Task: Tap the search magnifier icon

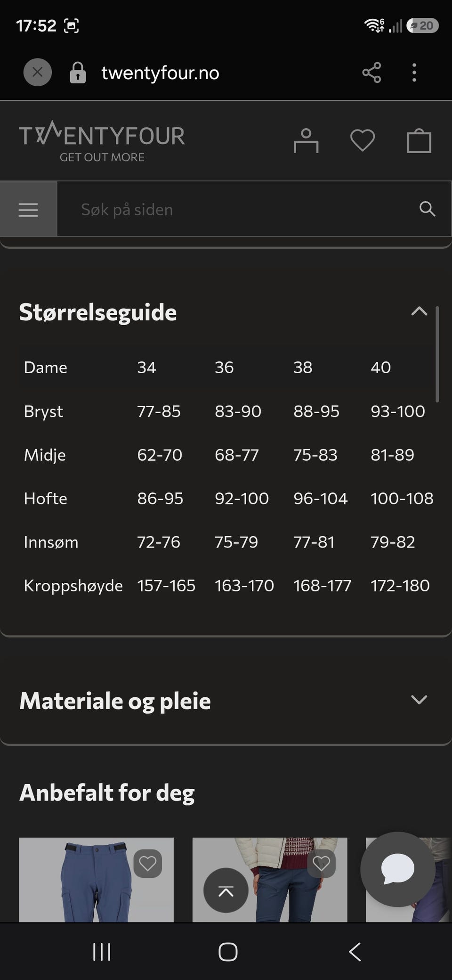Action: 427,209
